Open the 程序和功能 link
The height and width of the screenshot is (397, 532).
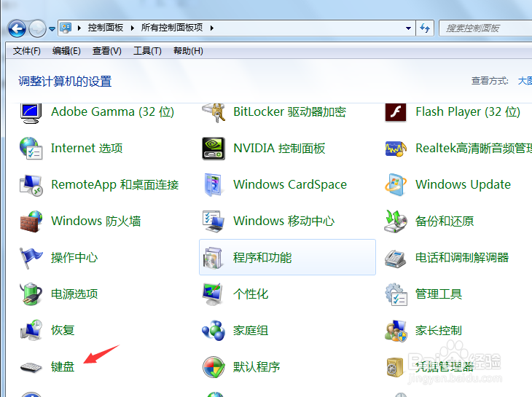(262, 258)
